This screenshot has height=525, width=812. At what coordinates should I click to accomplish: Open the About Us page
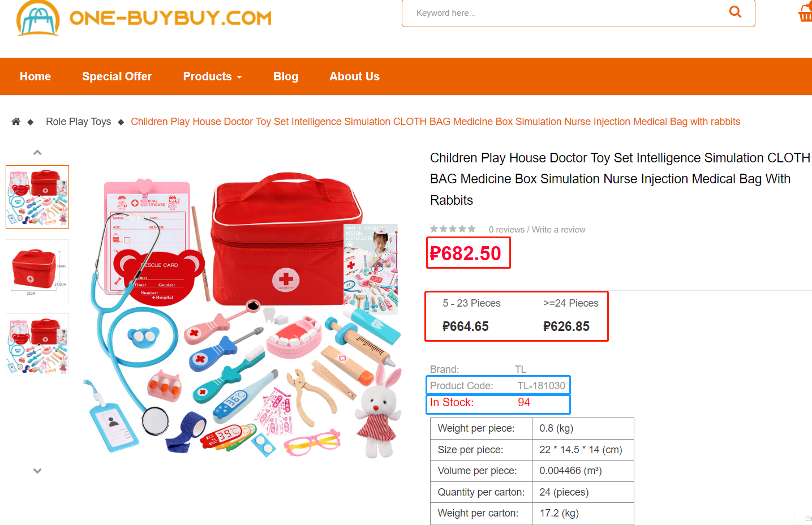point(355,76)
